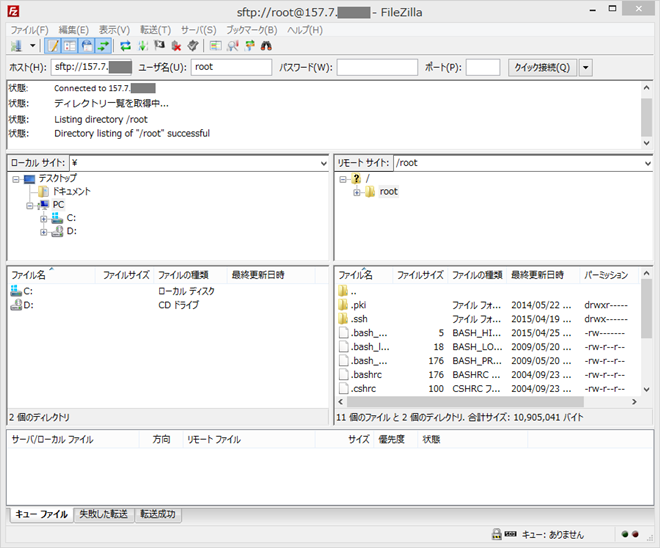Expand the C: drive in local tree
This screenshot has height=548, width=660.
pyautogui.click(x=44, y=219)
